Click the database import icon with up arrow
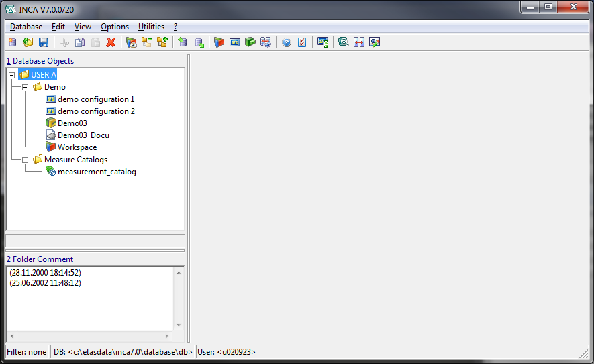594x364 pixels. point(183,42)
